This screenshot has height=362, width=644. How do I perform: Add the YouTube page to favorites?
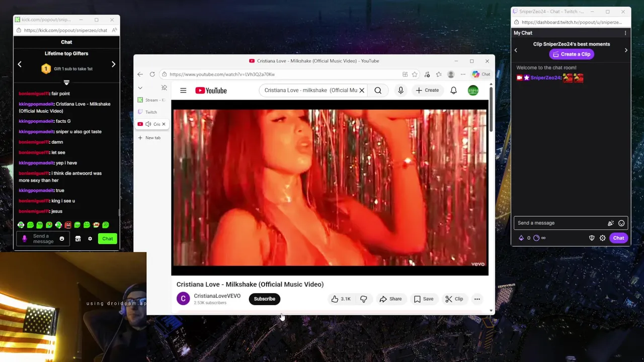click(x=415, y=74)
